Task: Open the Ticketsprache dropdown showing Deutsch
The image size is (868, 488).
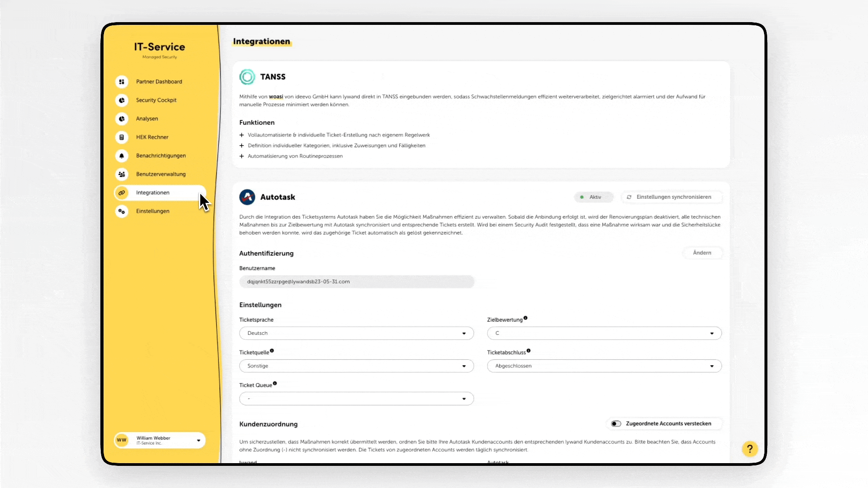Action: tap(356, 333)
